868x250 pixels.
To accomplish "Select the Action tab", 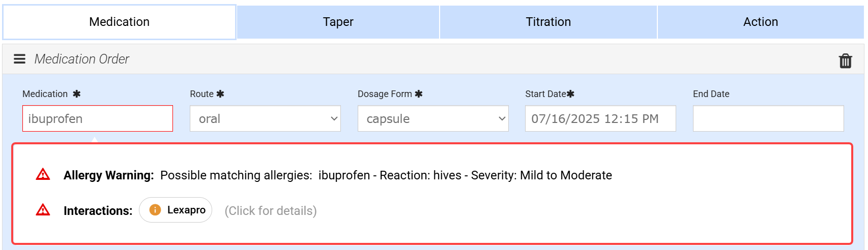I will coord(760,22).
